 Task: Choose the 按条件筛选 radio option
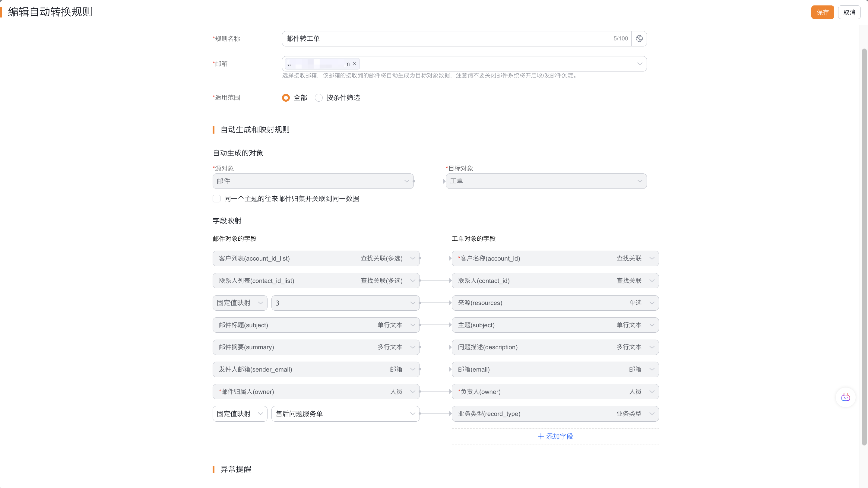click(x=319, y=98)
